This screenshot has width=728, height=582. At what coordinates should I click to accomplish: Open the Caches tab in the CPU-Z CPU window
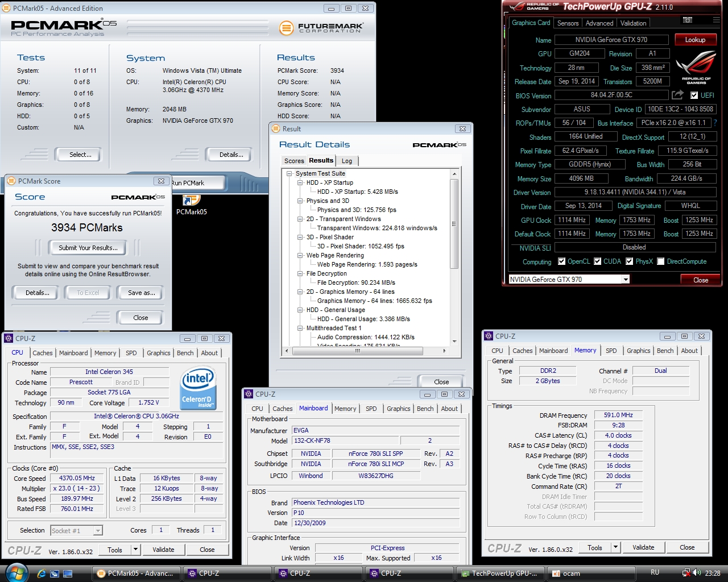pyautogui.click(x=43, y=353)
